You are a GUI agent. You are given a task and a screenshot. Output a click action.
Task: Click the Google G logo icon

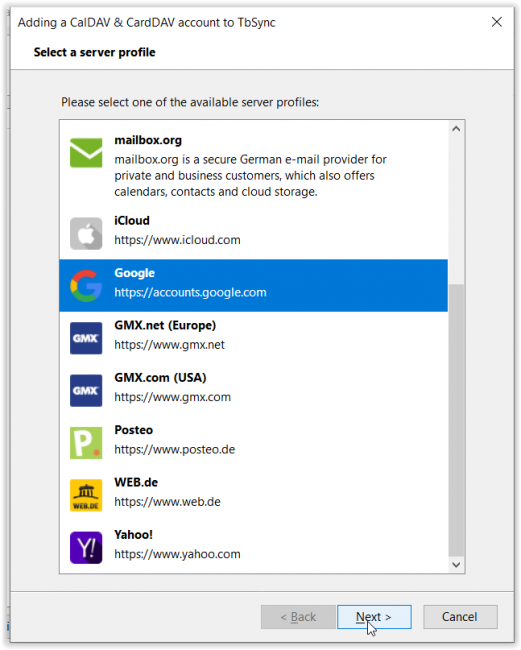[x=86, y=286]
